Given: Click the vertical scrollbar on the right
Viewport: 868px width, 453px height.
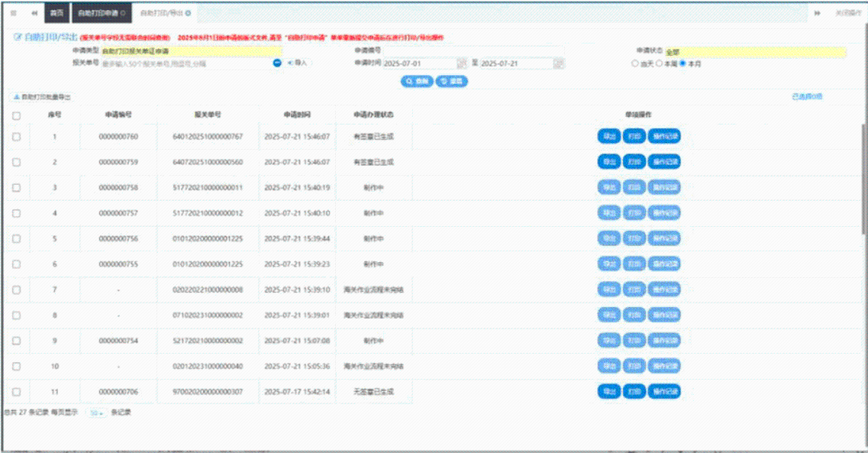Looking at the screenshot, I should pos(864,178).
